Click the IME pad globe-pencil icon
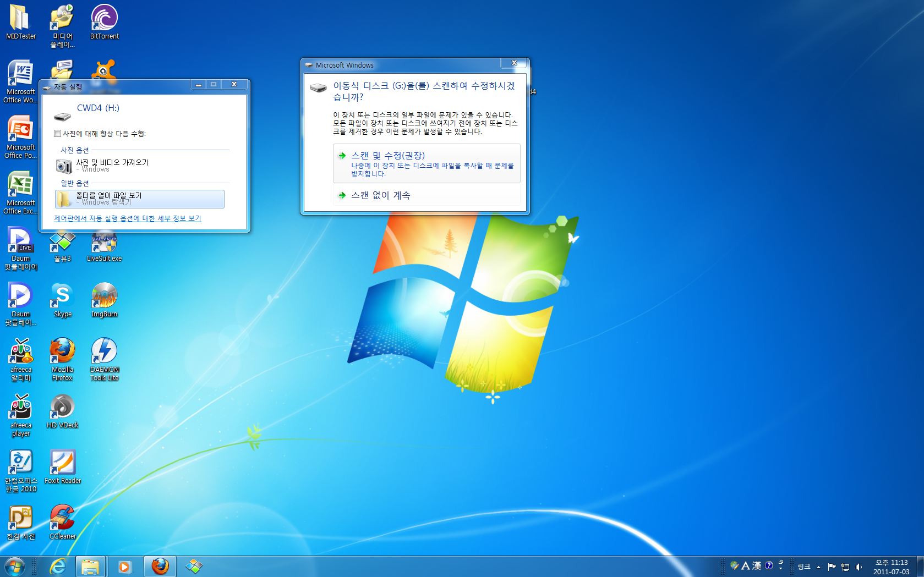Screen dimensions: 924x577 click(x=734, y=565)
